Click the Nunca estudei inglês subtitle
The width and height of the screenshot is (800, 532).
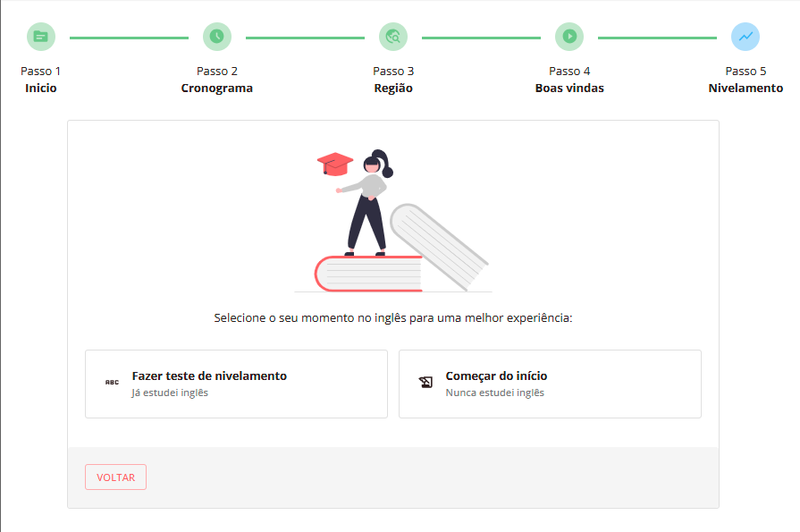[495, 393]
